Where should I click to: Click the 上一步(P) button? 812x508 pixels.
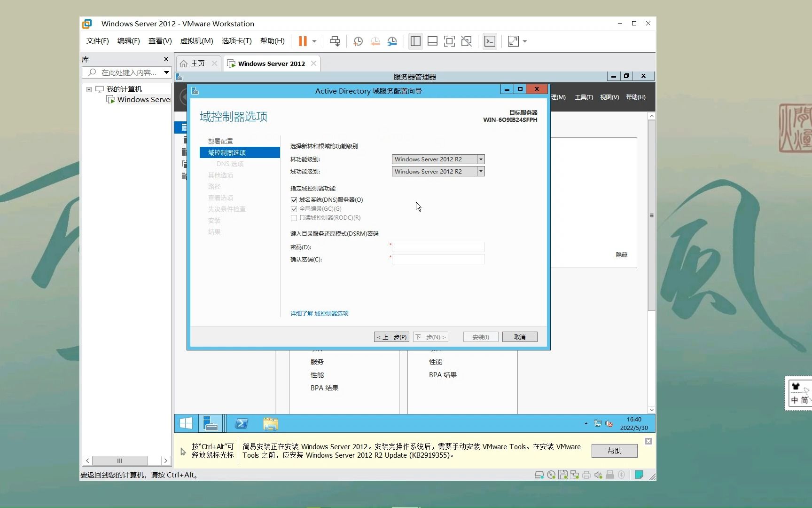point(391,337)
